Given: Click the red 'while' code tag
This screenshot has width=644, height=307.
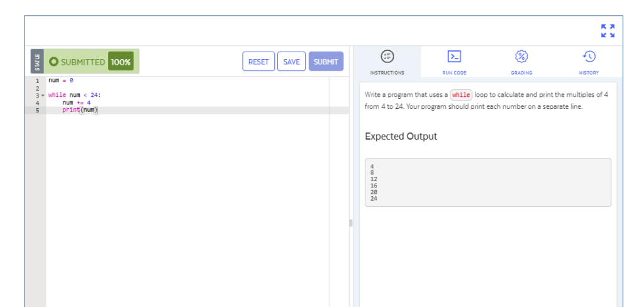Looking at the screenshot, I should [x=461, y=94].
